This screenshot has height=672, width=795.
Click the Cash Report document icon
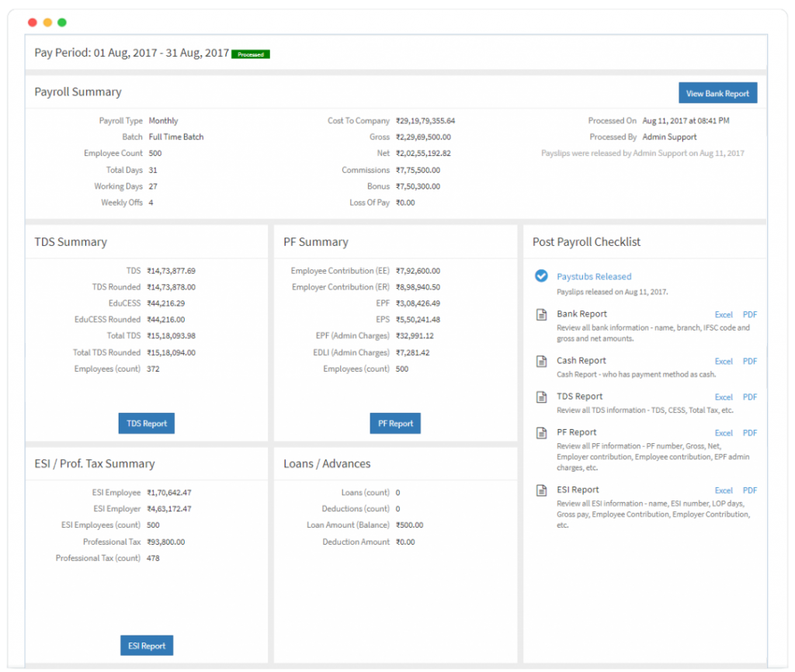pos(540,361)
